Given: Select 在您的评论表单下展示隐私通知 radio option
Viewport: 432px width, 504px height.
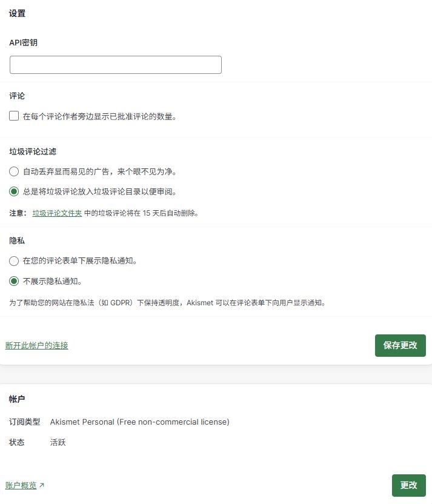Looking at the screenshot, I should coord(14,260).
